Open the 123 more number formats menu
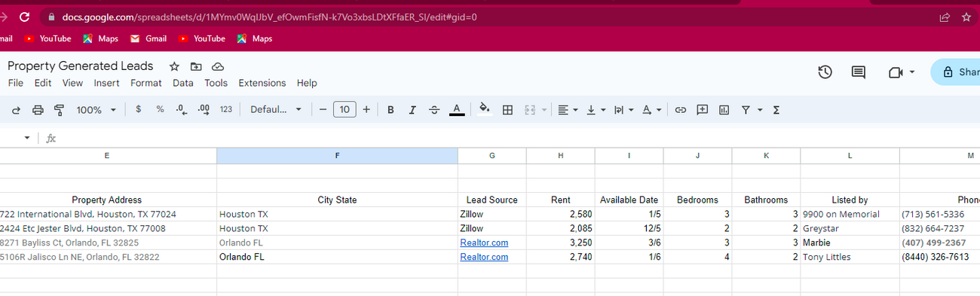Screen dimensions: 980x296 (226, 110)
